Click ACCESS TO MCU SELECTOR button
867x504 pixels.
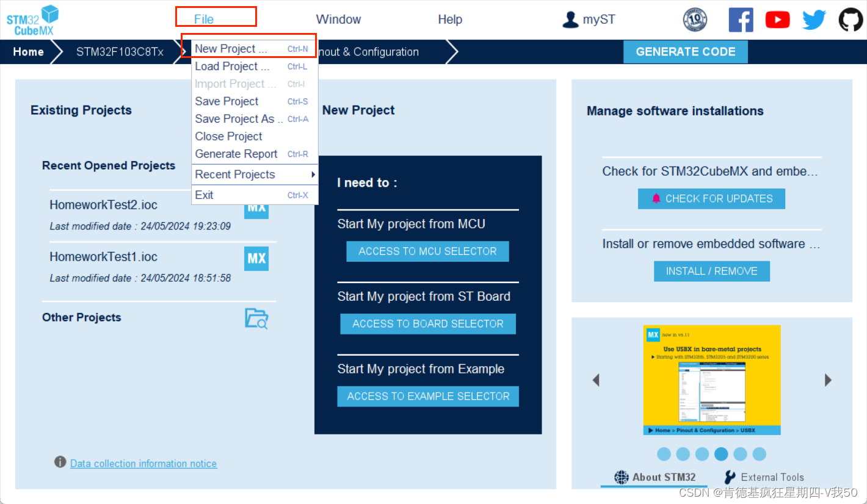[427, 251]
